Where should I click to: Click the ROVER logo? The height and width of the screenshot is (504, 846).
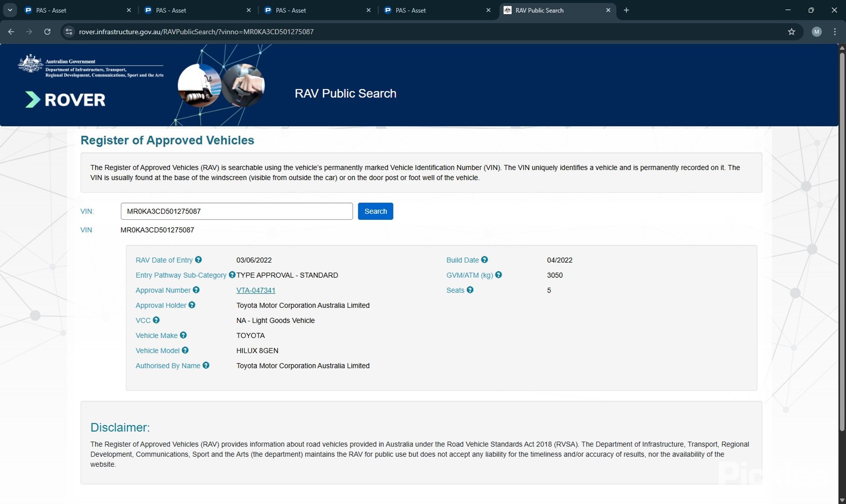(66, 100)
